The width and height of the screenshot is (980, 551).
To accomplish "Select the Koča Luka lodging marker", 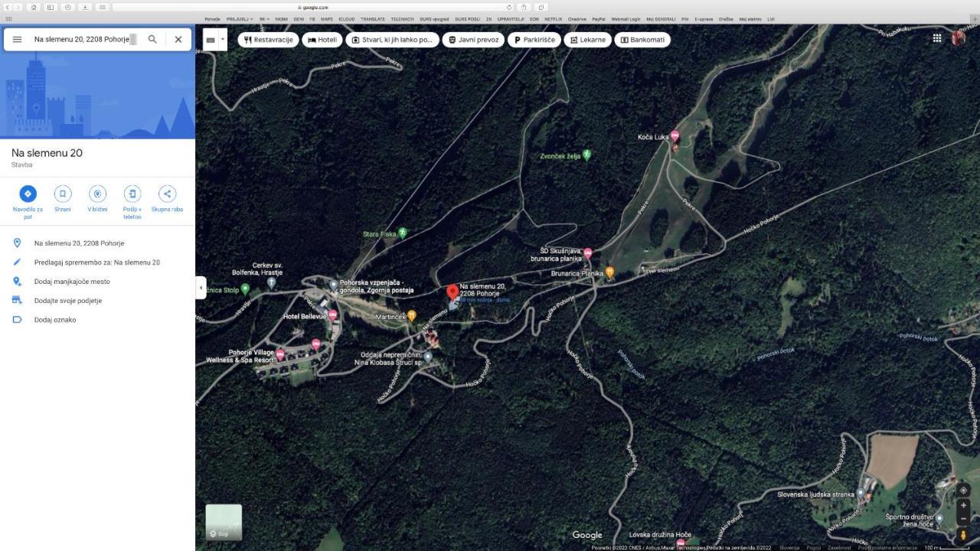I will tap(675, 136).
